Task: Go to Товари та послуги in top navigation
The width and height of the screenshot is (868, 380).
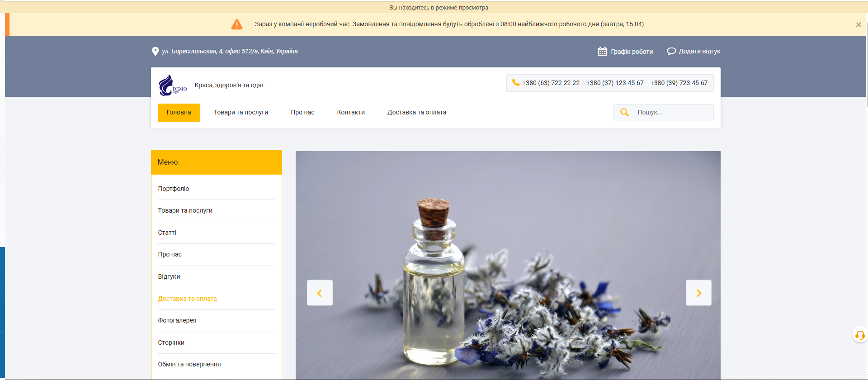Action: tap(241, 113)
